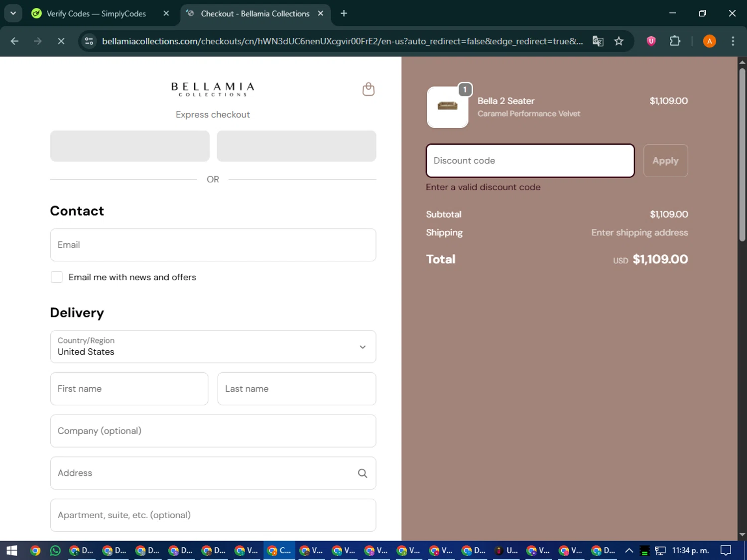This screenshot has width=747, height=560.
Task: Open WhatsApp from the taskbar
Action: (55, 551)
